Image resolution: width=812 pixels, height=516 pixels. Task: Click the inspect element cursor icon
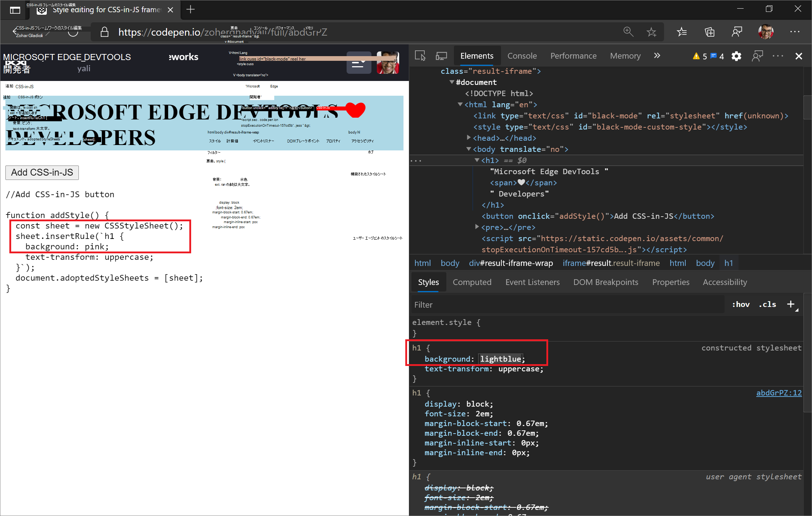coord(420,55)
